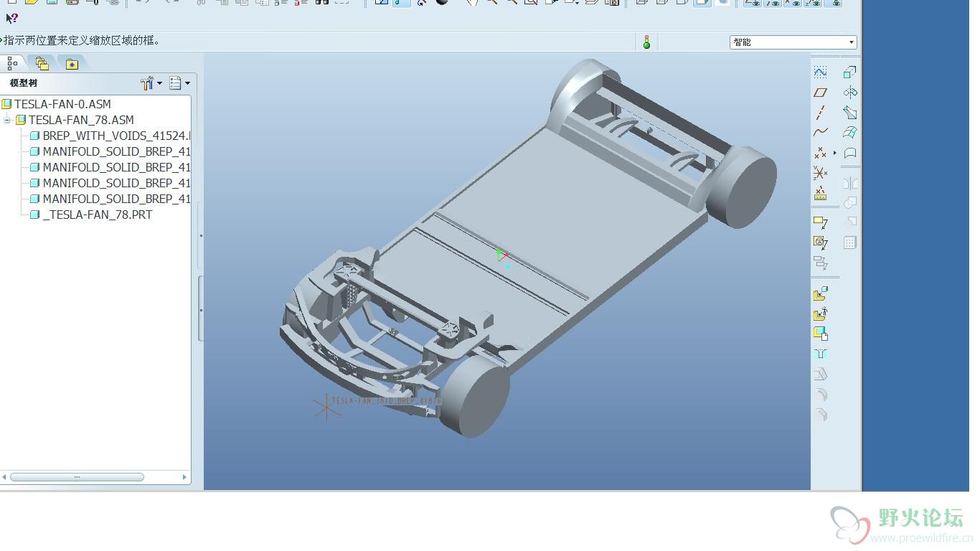Click the model tree scroll right arrow
The width and height of the screenshot is (980, 551).
point(184,477)
